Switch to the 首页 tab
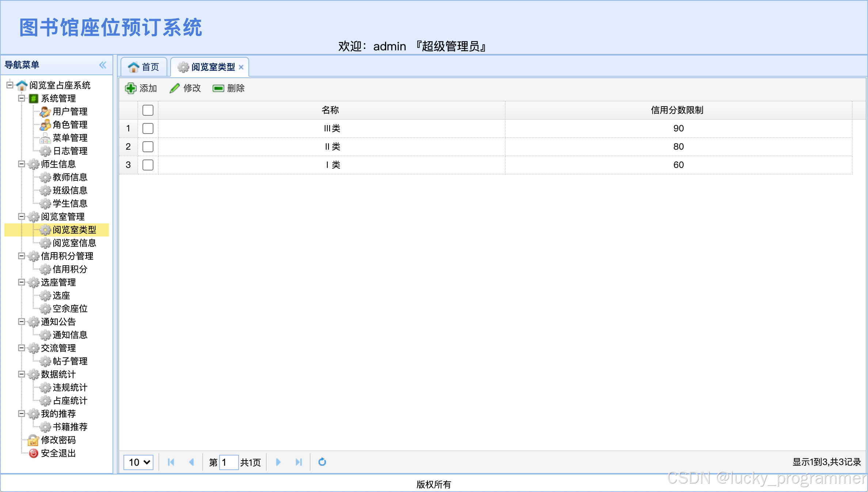 pos(144,67)
